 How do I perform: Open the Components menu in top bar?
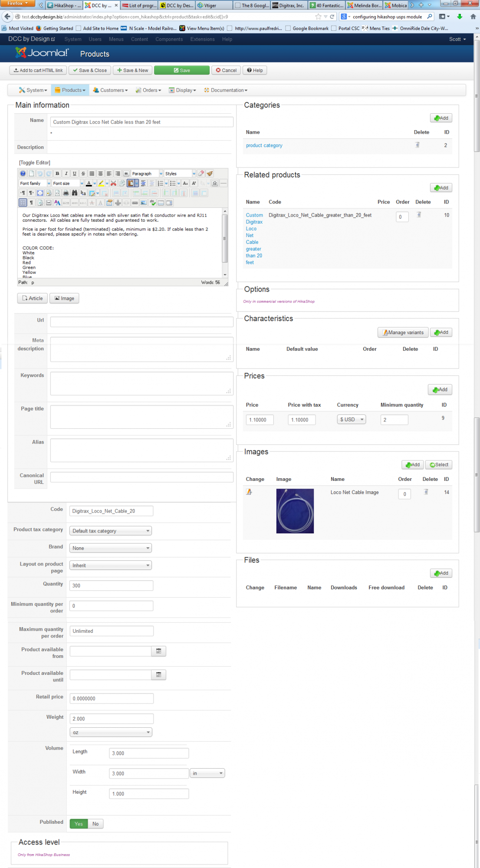click(169, 39)
